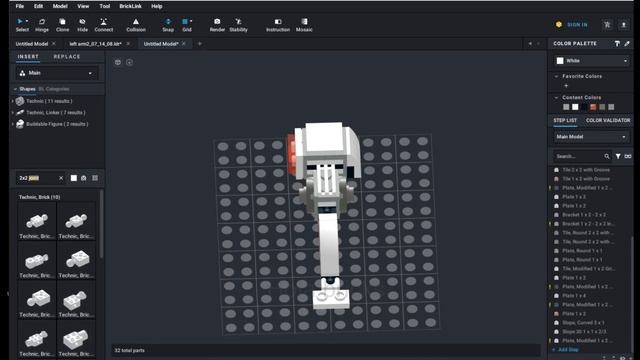Click SIGN IN link
Viewport: 640px width, 360px height.
[x=577, y=25]
